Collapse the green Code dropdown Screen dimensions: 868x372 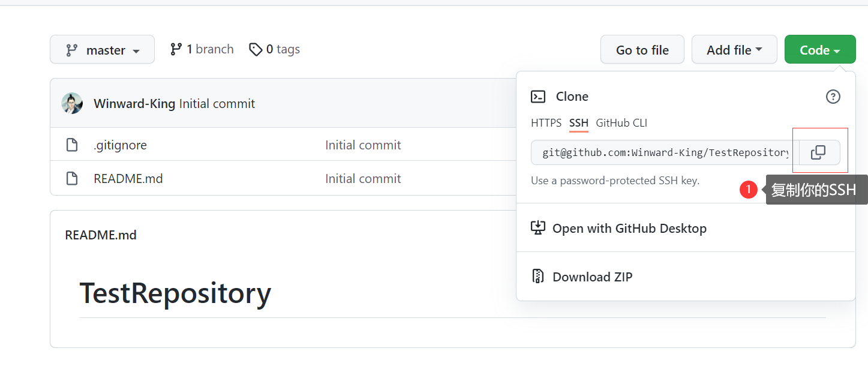tap(819, 50)
